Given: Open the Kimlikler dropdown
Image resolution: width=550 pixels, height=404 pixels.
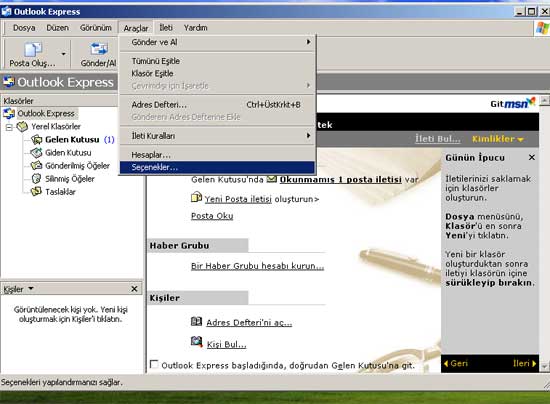Looking at the screenshot, I should [x=498, y=139].
